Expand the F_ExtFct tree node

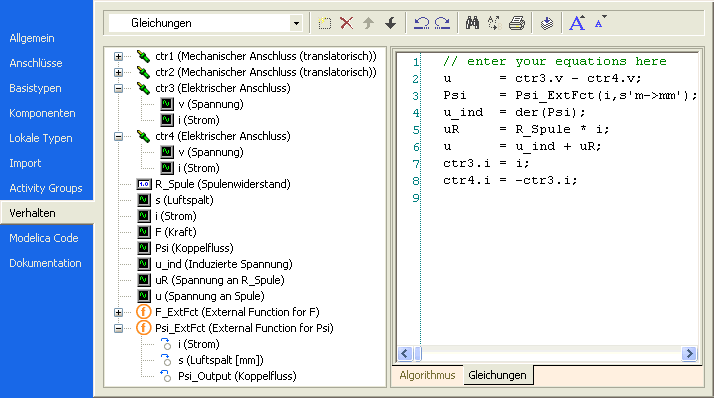tap(118, 312)
